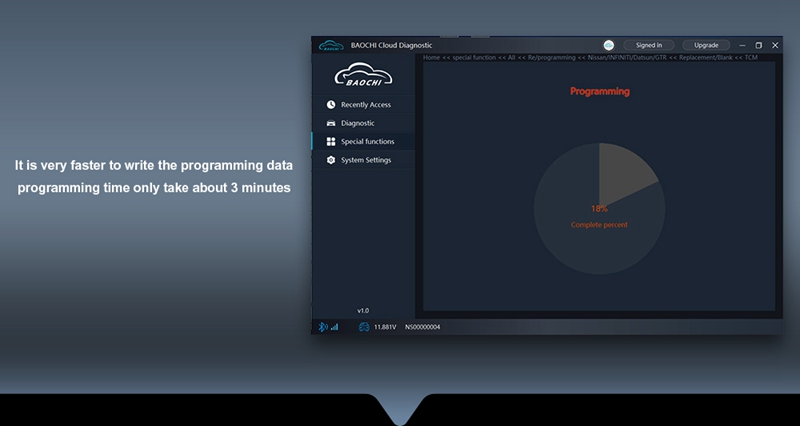The image size is (800, 426).
Task: Click the cloud icon next to Signed In
Action: 609,45
